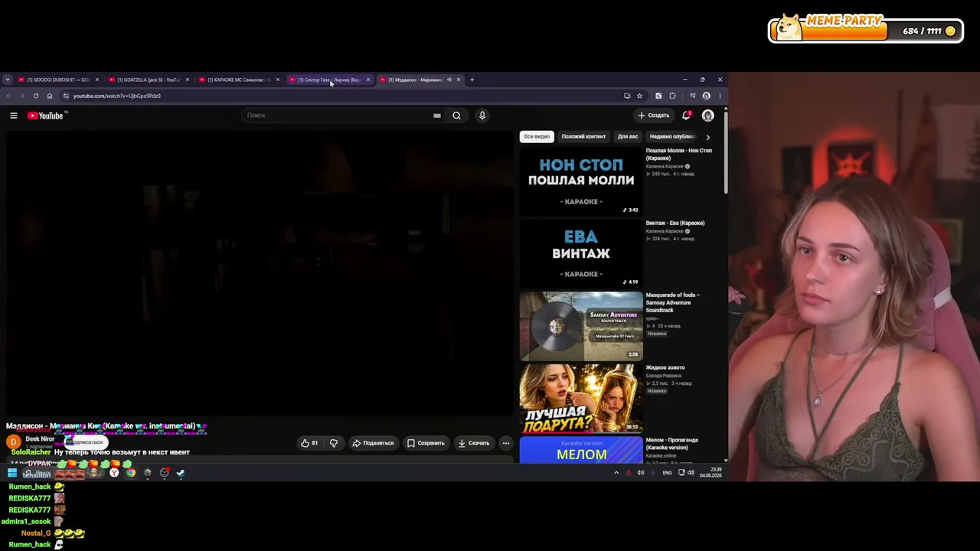Viewport: 980px width, 551px height.
Task: Open the ЕВА Винтаж karaoke thumbnail
Action: click(581, 254)
